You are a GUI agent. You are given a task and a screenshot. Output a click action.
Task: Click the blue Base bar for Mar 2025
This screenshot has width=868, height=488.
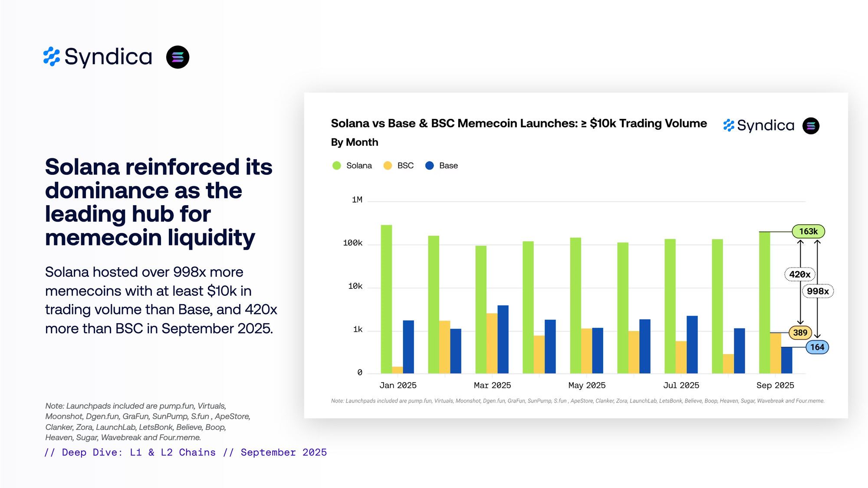503,339
